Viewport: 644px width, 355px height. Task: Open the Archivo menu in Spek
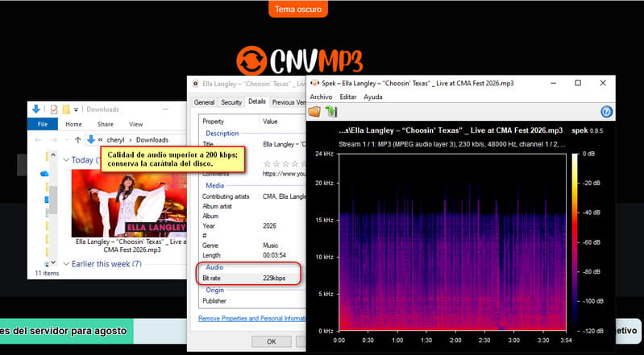tap(321, 97)
